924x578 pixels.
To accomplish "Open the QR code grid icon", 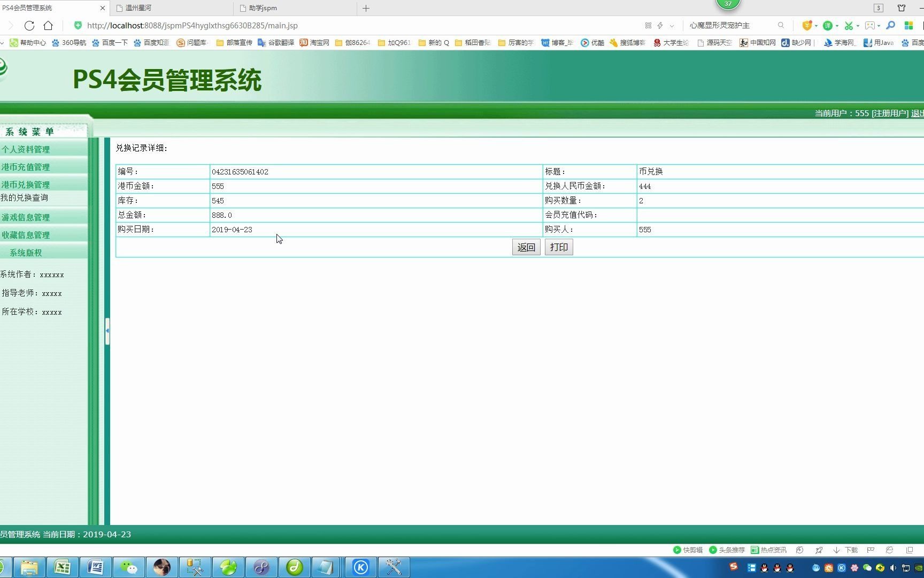I will 648,25.
